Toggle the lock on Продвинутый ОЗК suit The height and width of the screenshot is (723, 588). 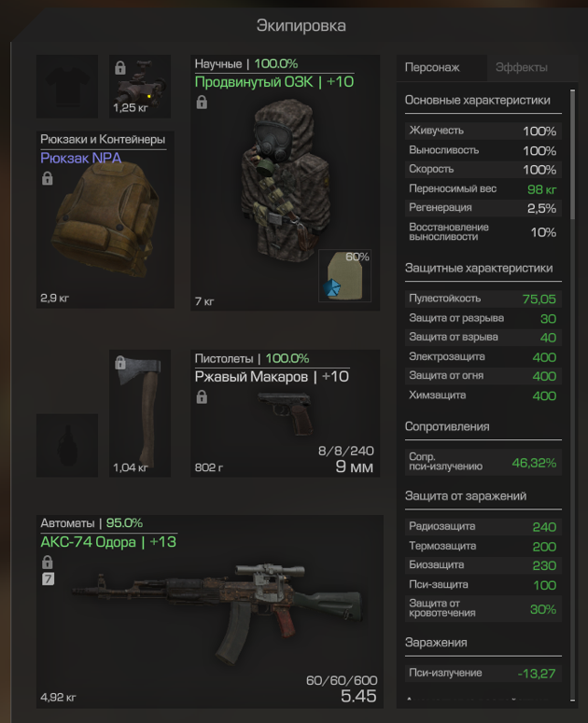click(x=202, y=103)
